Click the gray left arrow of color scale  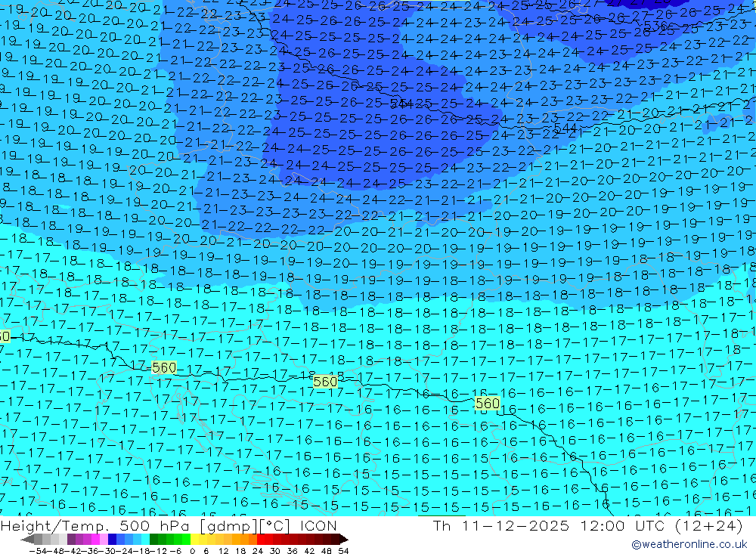pos(27,540)
